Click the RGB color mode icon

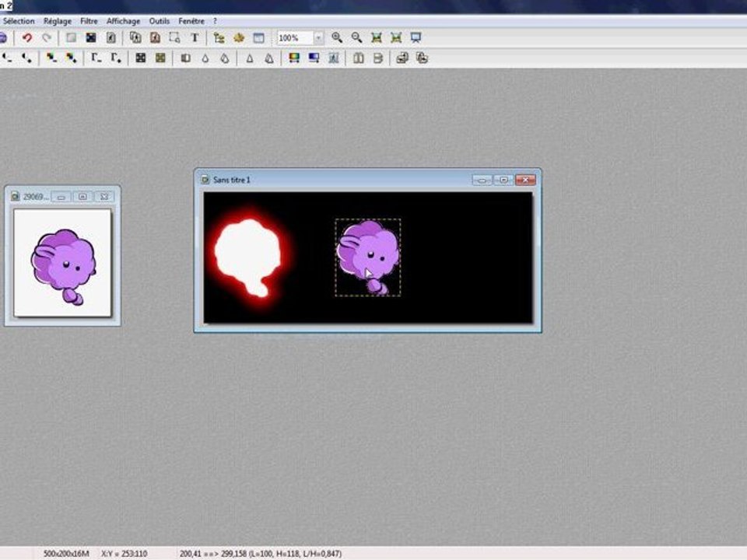[91, 37]
